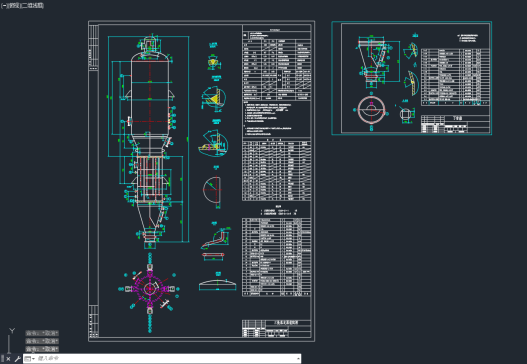The image size is (527, 364).
Task: Click the title block of the left sheet
Action: [276, 328]
